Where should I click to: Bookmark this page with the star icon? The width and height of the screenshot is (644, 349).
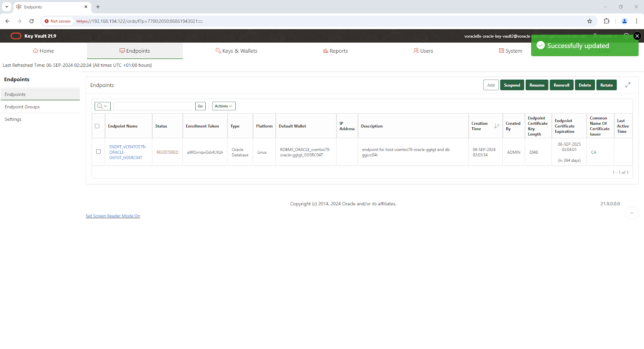(590, 21)
